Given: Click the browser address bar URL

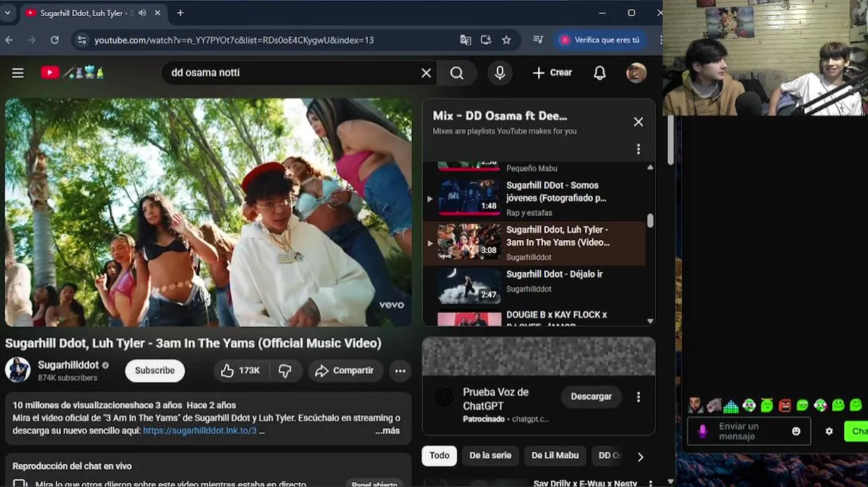Looking at the screenshot, I should (234, 40).
